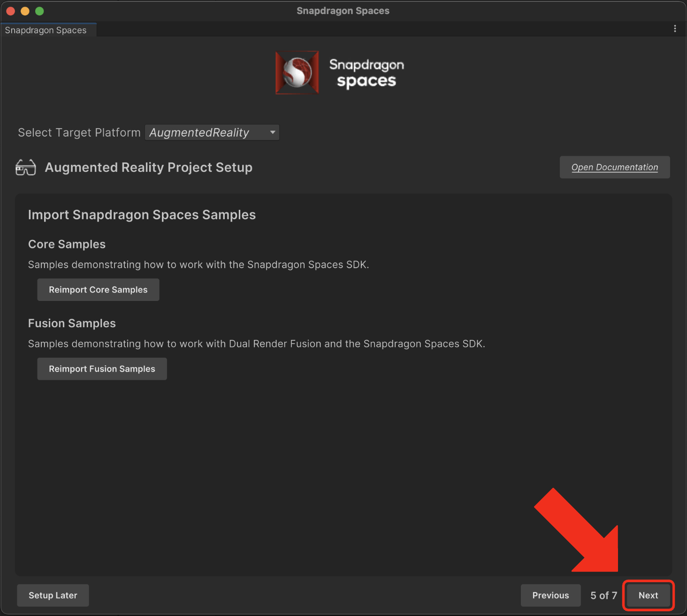Click the 'Fusion Samples' heading
Viewport: 687px width, 616px height.
click(x=72, y=323)
